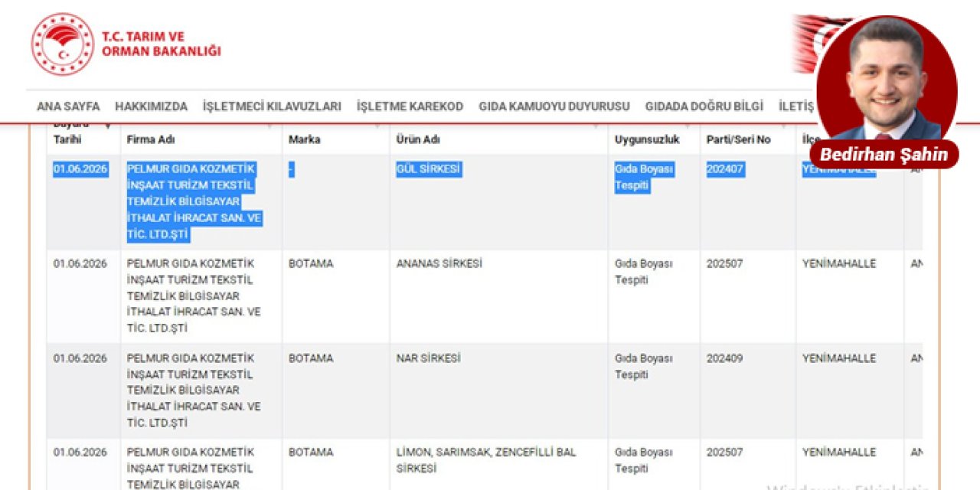
Task: Select LİMON, SARIMSAK, ZENCEFİLLİ BAL SİRKESİ cell
Action: pyautogui.click(x=485, y=460)
